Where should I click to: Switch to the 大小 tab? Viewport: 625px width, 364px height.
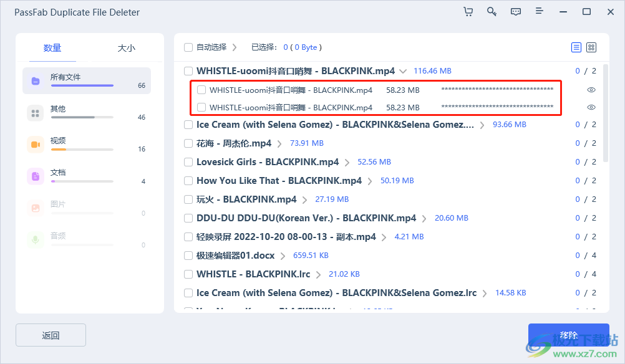pos(127,48)
